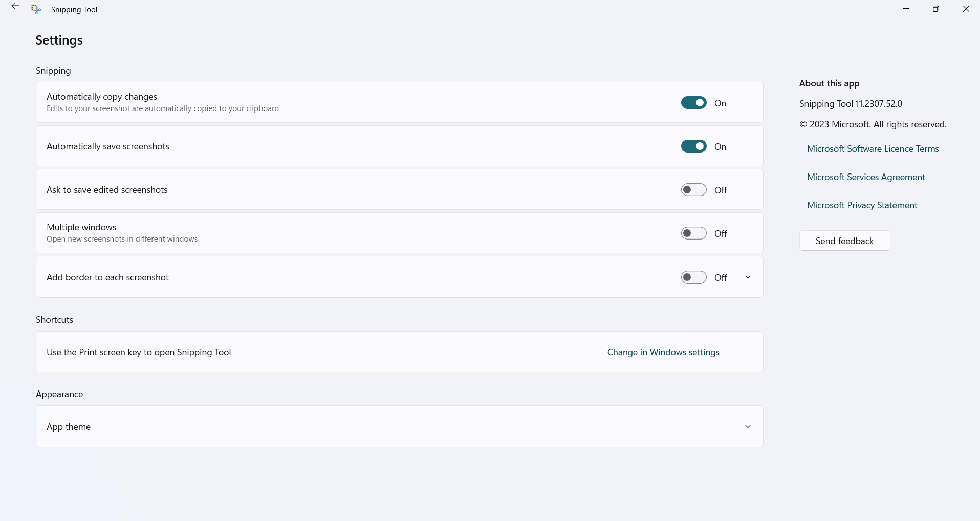This screenshot has width=980, height=521.
Task: View Microsoft Privacy Statement
Action: click(x=862, y=205)
